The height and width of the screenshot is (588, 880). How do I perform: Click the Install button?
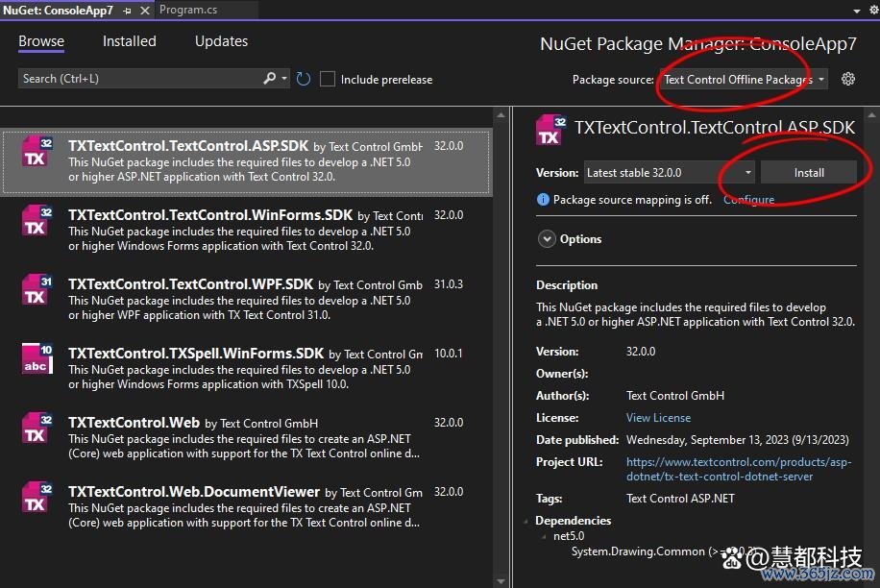(x=809, y=173)
